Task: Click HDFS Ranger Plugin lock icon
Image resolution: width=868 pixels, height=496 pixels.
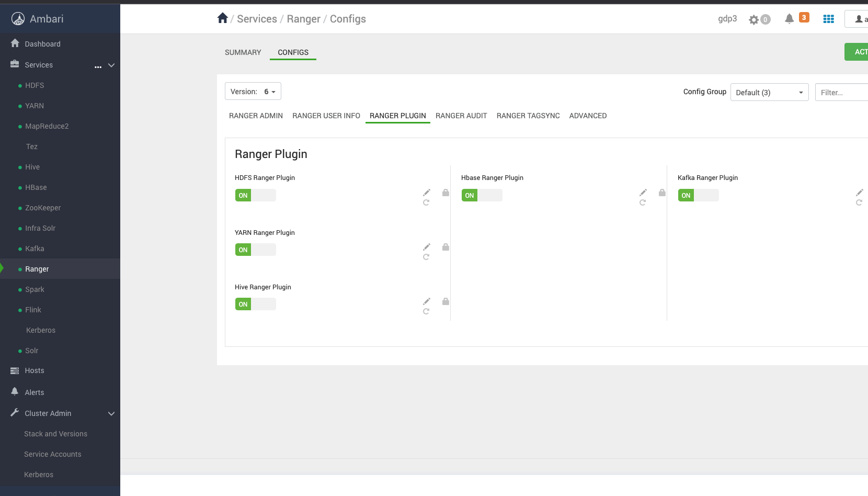Action: [446, 193]
